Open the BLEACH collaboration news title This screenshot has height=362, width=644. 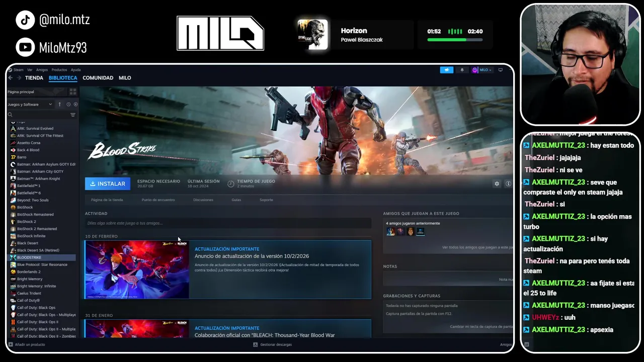click(265, 335)
